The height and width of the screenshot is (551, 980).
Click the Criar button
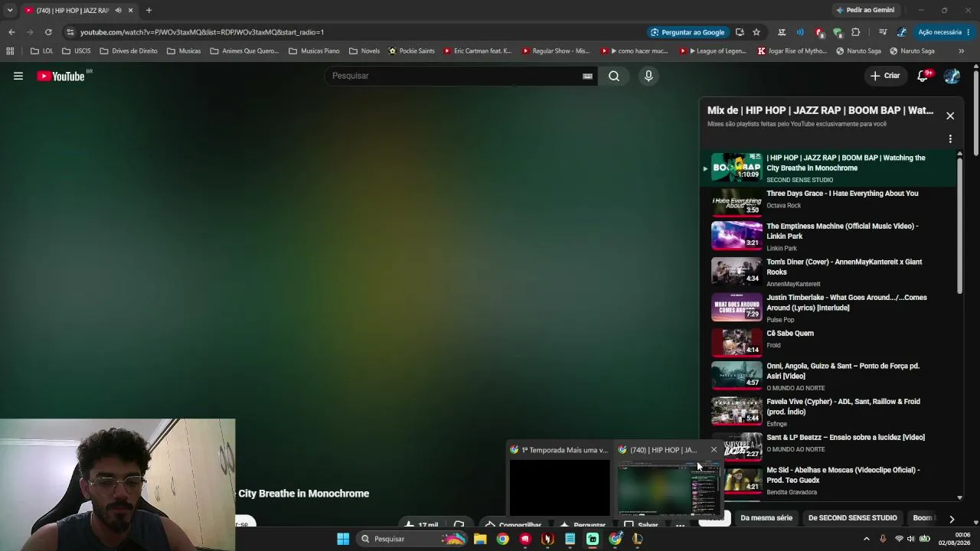pyautogui.click(x=885, y=76)
